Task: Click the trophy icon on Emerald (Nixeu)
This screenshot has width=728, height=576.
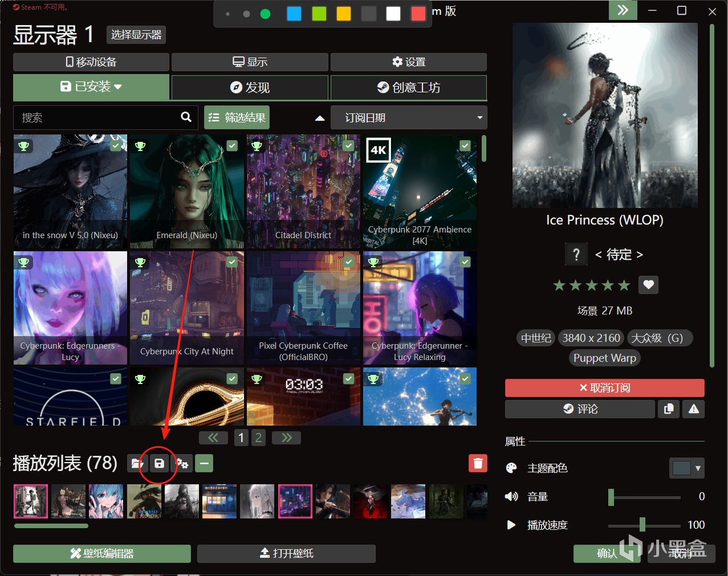Action: coord(140,146)
